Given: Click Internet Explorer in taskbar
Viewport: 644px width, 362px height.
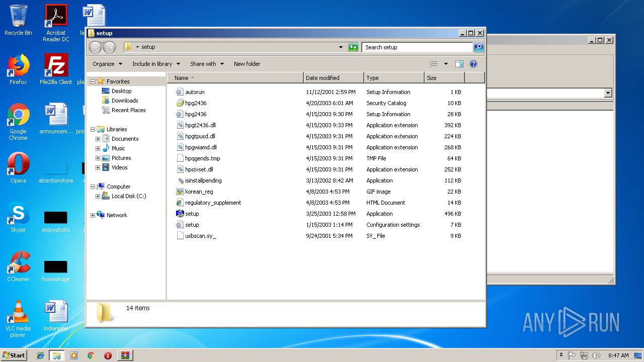Looking at the screenshot, I should coord(40,355).
